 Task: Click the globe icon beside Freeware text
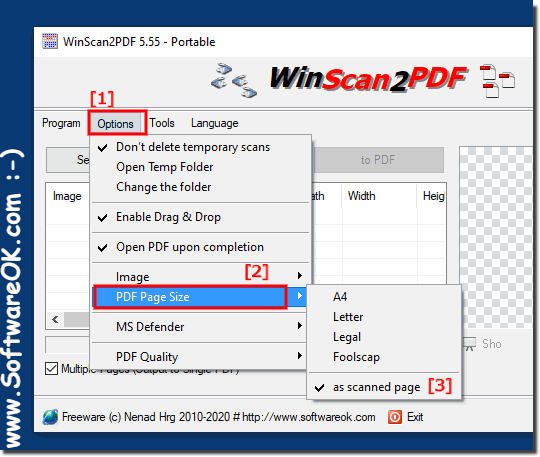[50, 417]
